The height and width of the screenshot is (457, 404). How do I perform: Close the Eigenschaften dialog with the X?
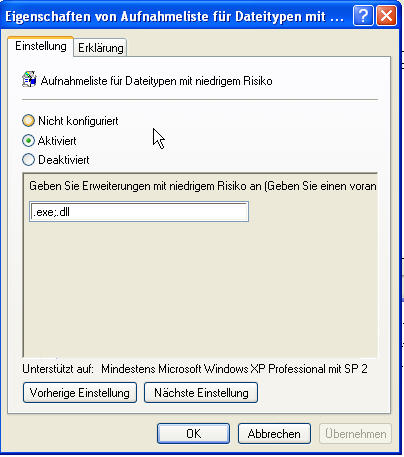pyautogui.click(x=387, y=15)
